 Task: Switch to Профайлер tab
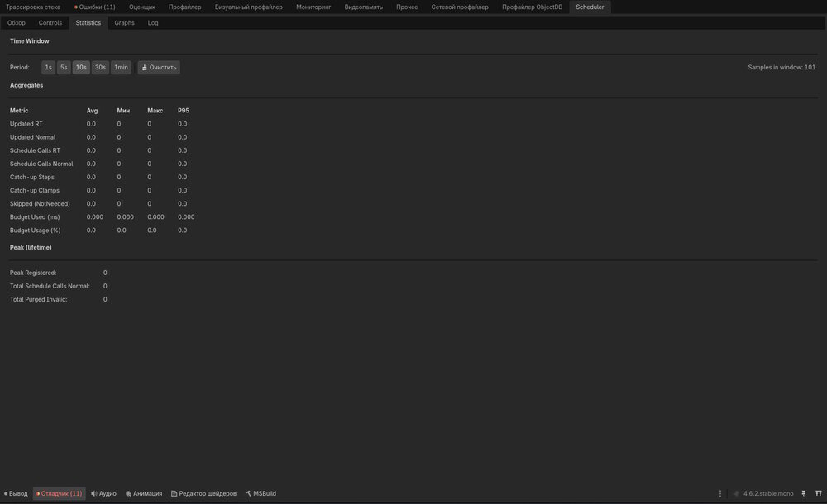point(185,7)
